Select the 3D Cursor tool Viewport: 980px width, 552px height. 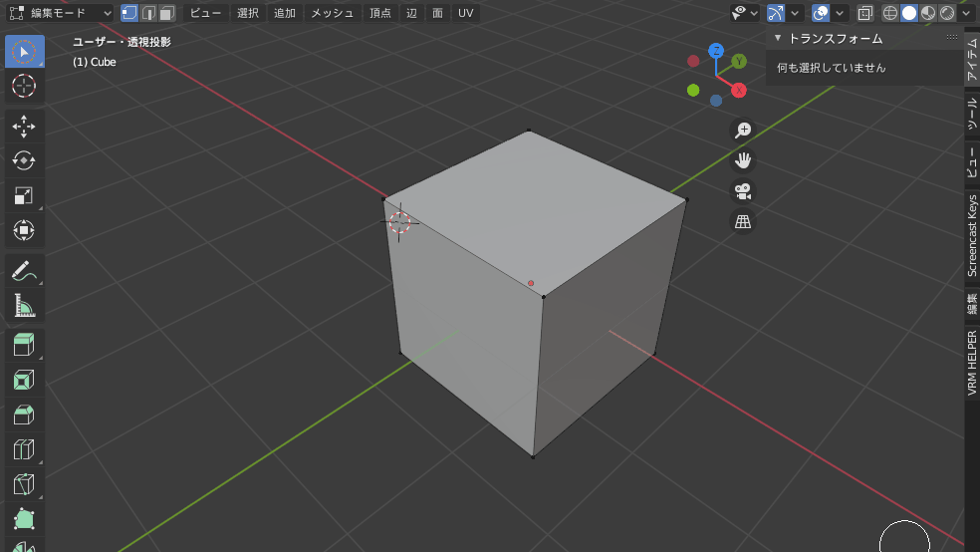coord(24,86)
